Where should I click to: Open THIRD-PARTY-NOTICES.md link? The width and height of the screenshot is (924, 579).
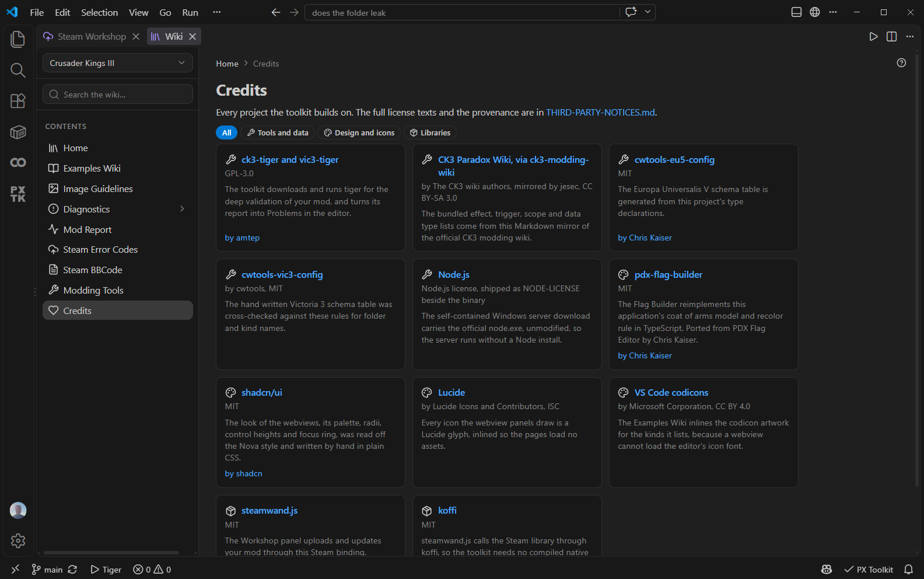(600, 113)
